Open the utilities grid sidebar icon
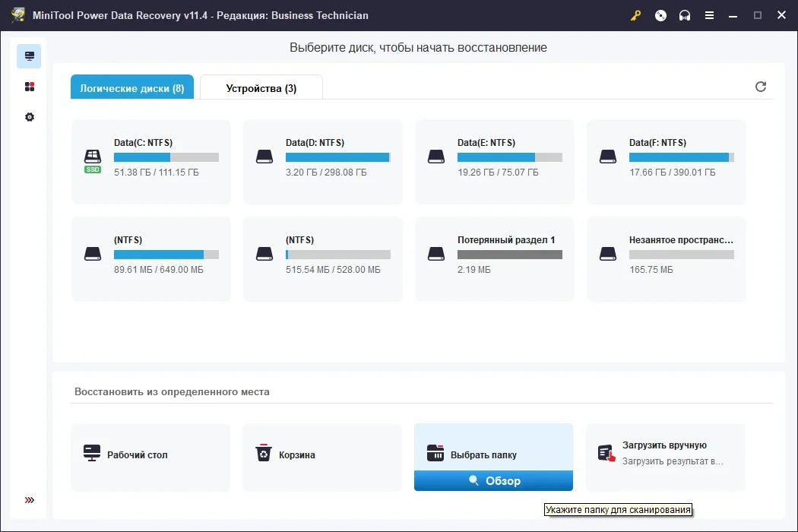Image resolution: width=798 pixels, height=532 pixels. point(30,87)
